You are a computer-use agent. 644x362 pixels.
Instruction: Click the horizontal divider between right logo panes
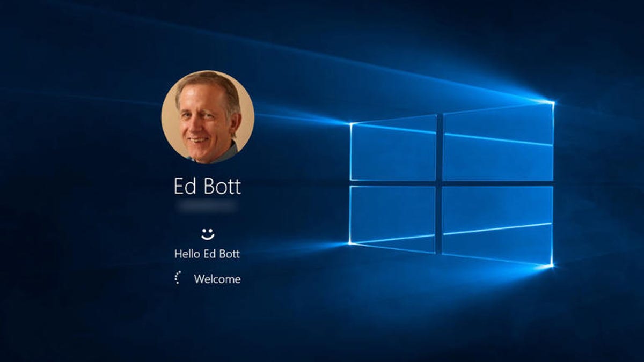[x=497, y=183]
